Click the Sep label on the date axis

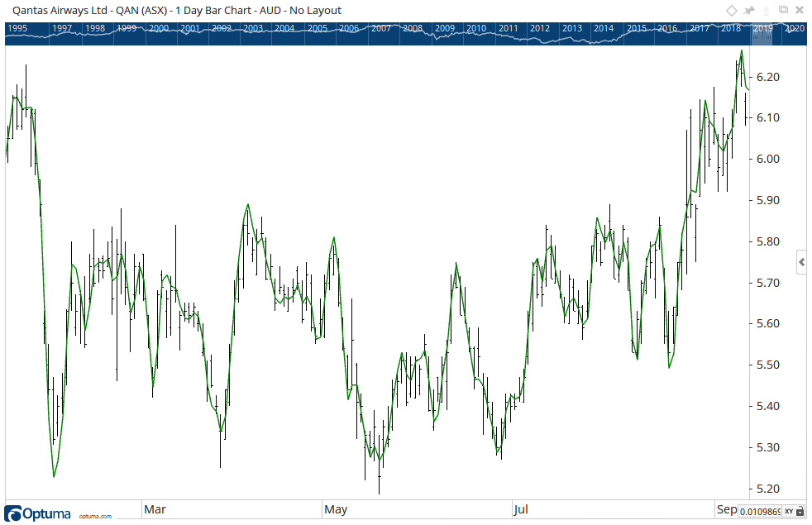point(727,509)
